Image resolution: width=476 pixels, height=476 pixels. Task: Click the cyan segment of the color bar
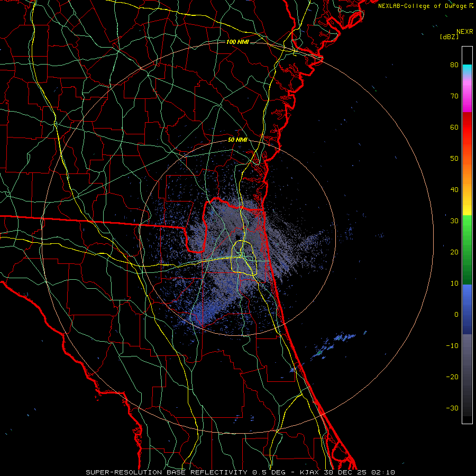(467, 69)
